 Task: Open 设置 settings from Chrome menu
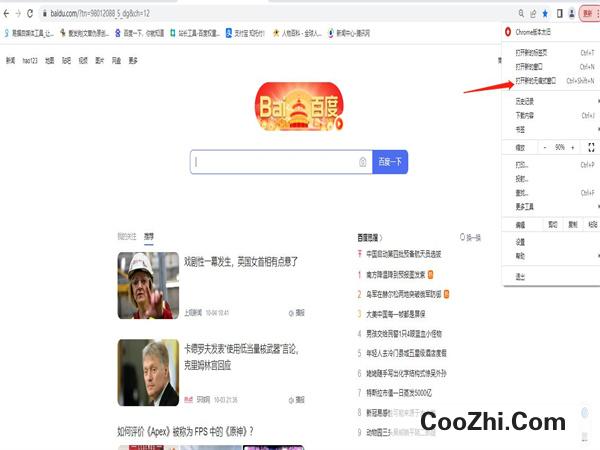click(551, 242)
